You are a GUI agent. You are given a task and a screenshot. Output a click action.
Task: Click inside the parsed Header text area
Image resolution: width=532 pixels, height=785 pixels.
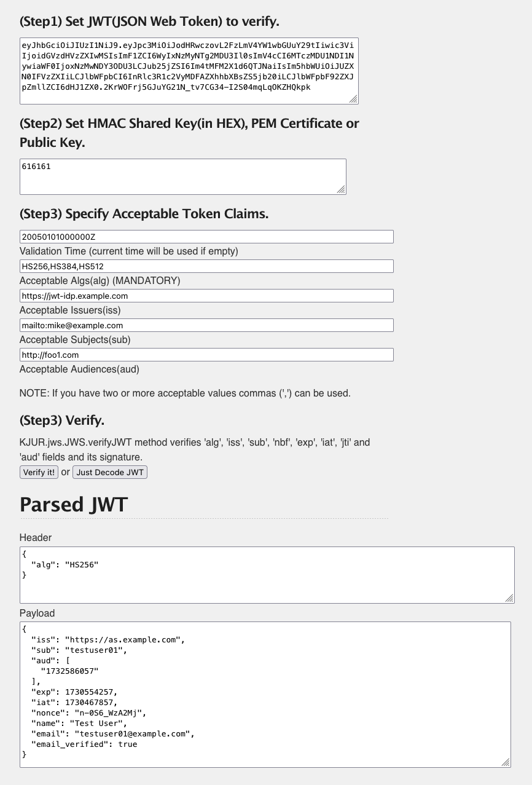267,575
